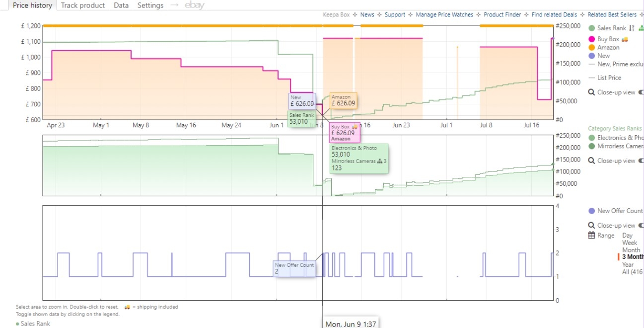Open Manage Price Watches link
The width and height of the screenshot is (644, 328).
coord(444,15)
